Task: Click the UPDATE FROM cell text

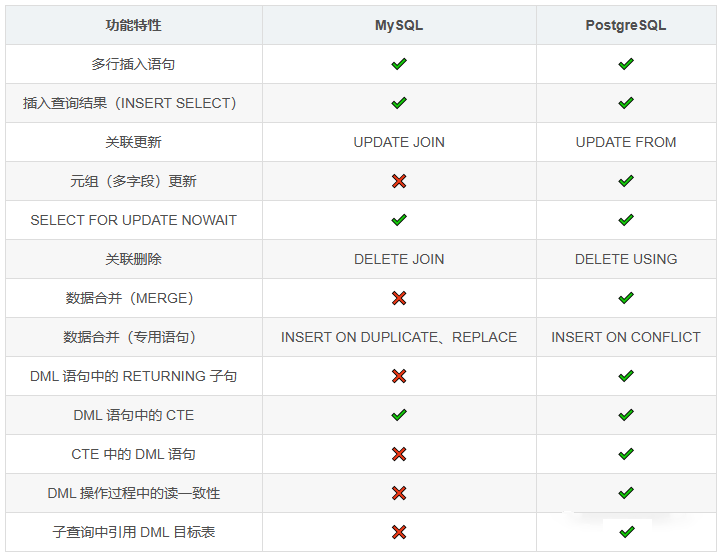Action: (x=626, y=142)
